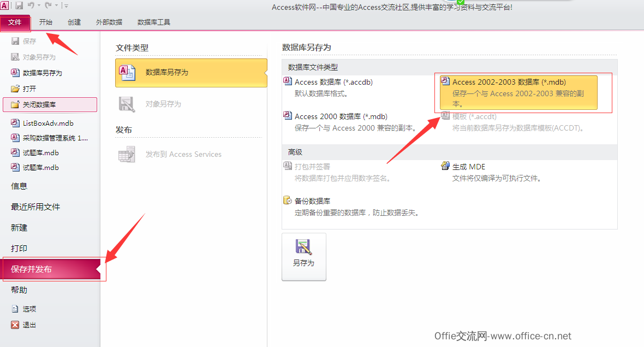Select Access 数据库 (*.accdb) format
The image size is (644, 347).
(333, 82)
